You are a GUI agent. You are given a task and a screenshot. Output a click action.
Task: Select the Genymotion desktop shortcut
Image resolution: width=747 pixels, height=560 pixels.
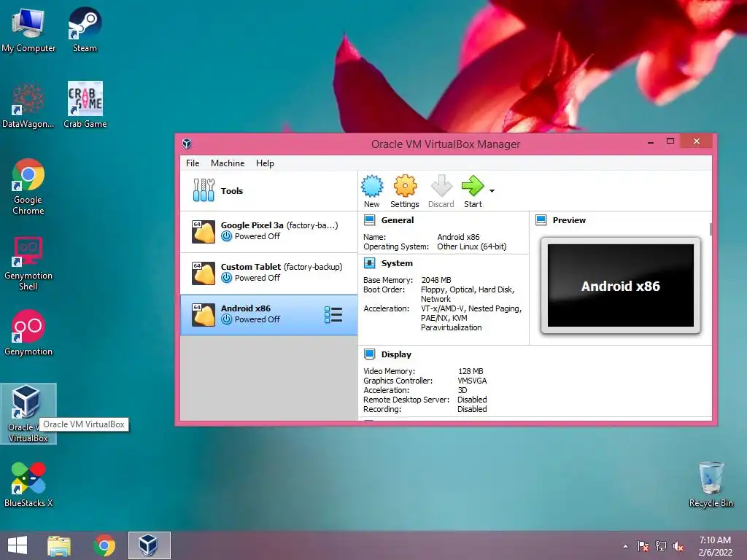point(28,332)
